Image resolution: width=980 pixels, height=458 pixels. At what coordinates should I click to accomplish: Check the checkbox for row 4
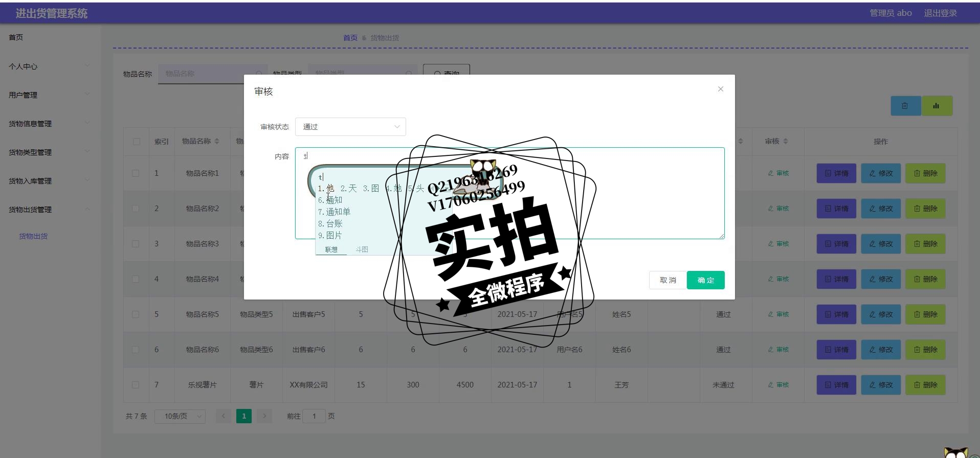tap(136, 279)
